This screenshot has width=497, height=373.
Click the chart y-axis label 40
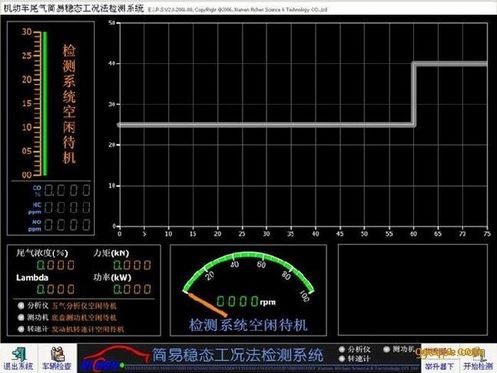(112, 63)
